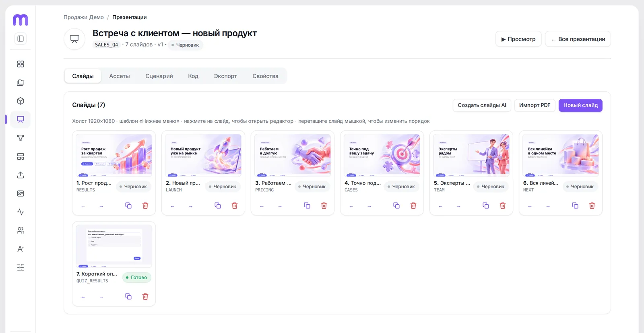The width and height of the screenshot is (644, 333).
Task: Open thumbnail of slide «Эксперты рядом»
Action: pyautogui.click(x=471, y=155)
